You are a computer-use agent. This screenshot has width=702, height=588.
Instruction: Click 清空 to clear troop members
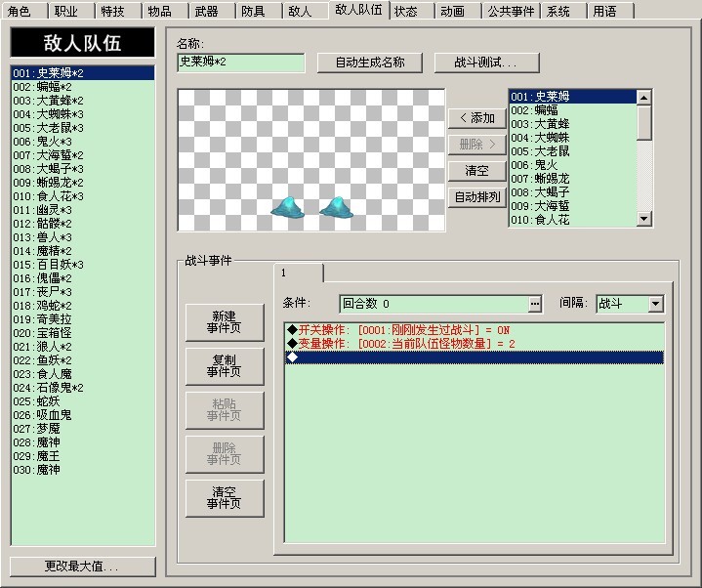pos(477,171)
